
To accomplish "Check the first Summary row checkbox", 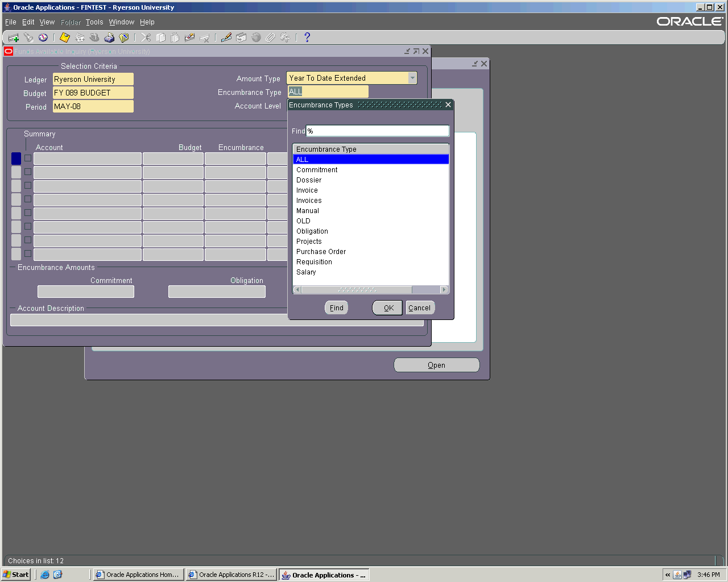I will point(28,158).
